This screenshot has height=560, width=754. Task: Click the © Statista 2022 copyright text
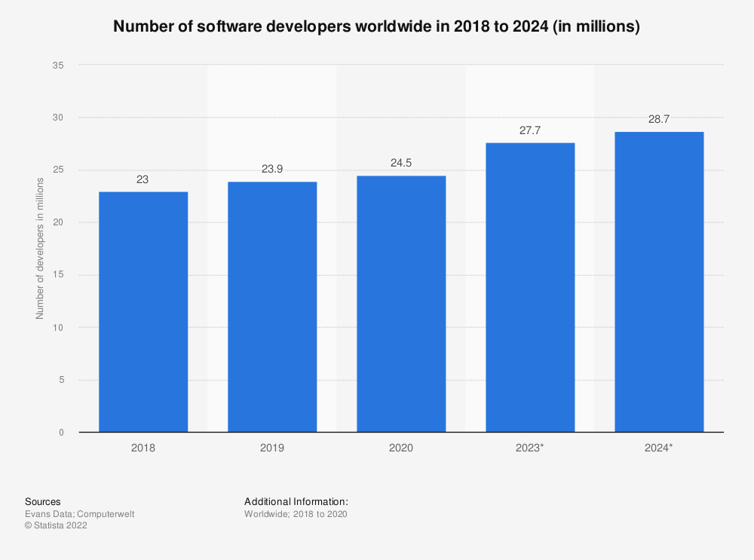click(x=56, y=526)
